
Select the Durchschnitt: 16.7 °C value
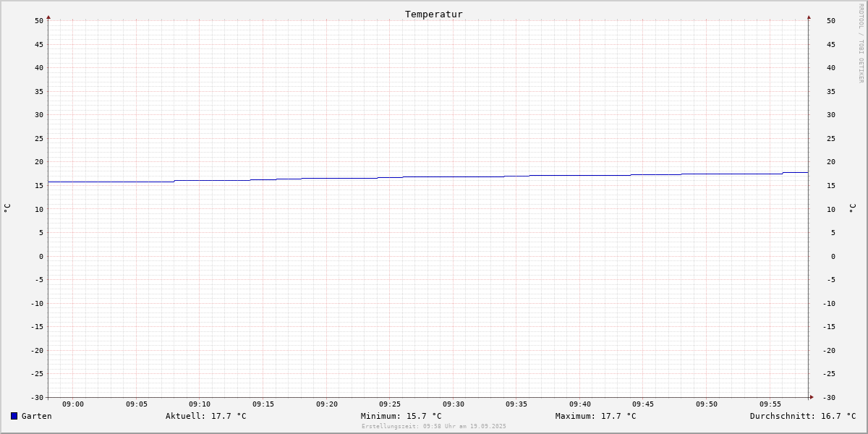click(x=803, y=416)
